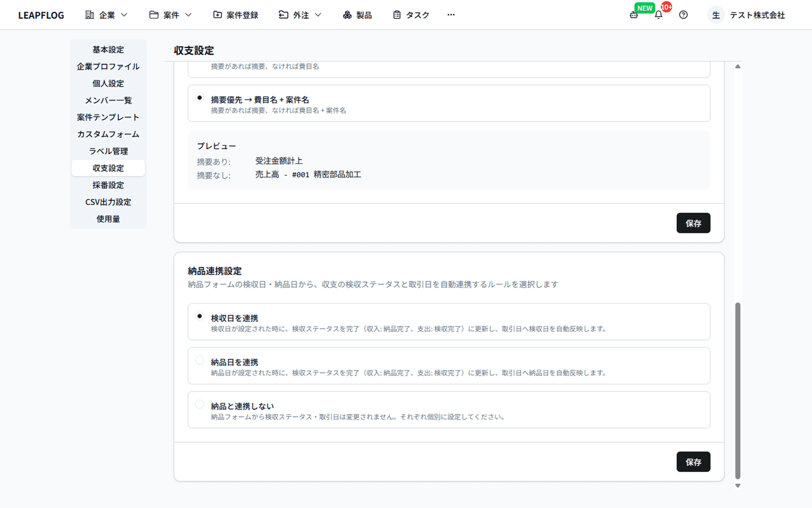Open タスク clipboard icon in navbar

pos(397,15)
